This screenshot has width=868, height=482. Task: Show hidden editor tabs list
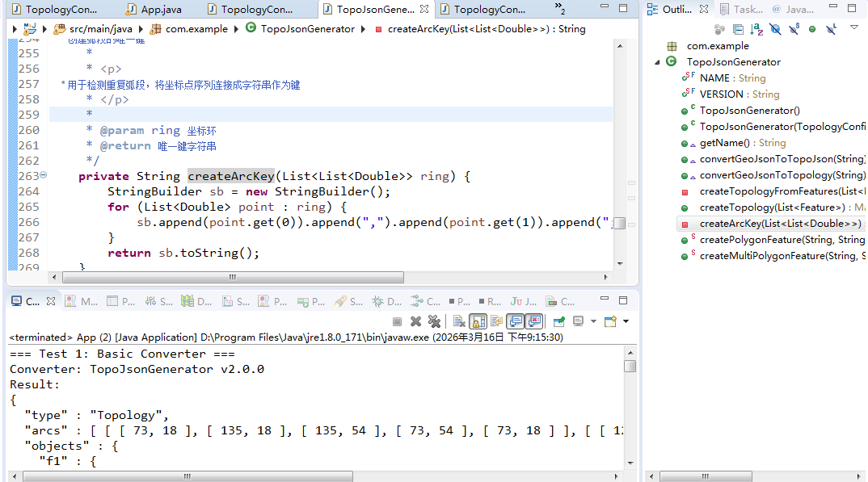click(559, 8)
